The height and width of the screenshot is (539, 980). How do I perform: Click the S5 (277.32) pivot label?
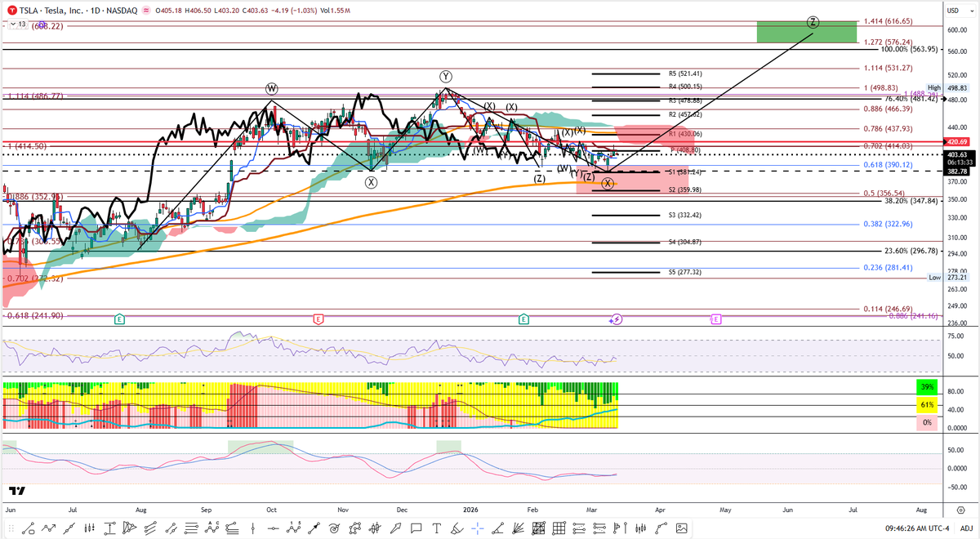coord(684,272)
